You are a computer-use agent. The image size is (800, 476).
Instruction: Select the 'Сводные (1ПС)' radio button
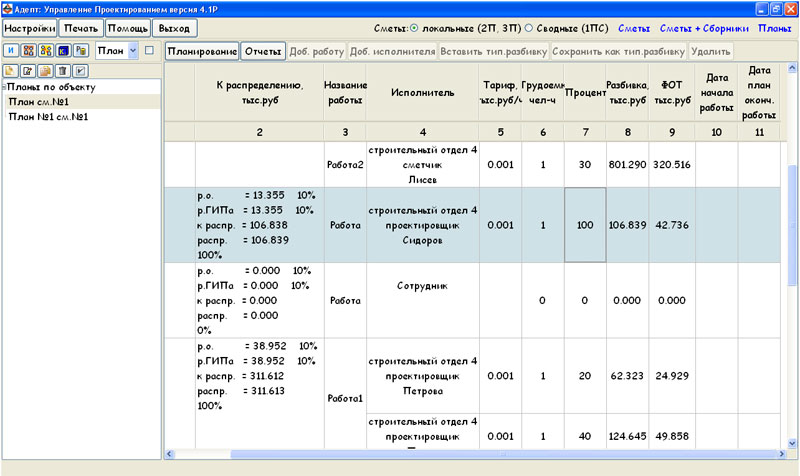coord(529,28)
